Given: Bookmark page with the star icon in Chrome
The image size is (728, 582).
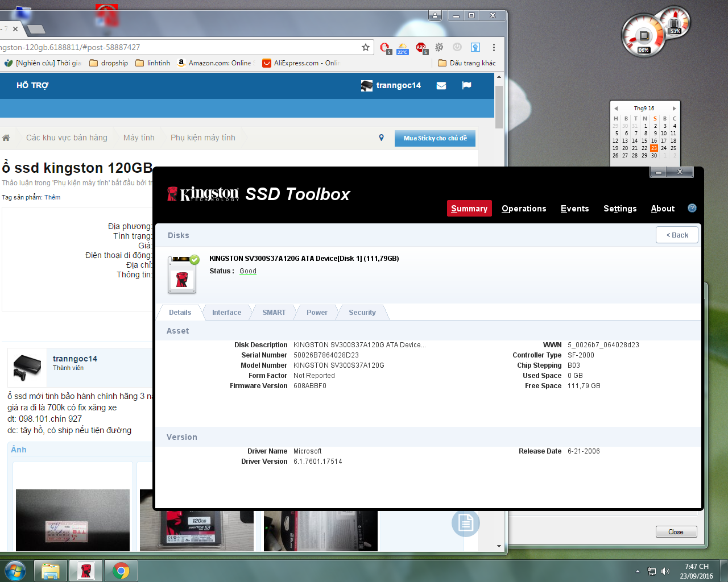Looking at the screenshot, I should click(x=366, y=47).
